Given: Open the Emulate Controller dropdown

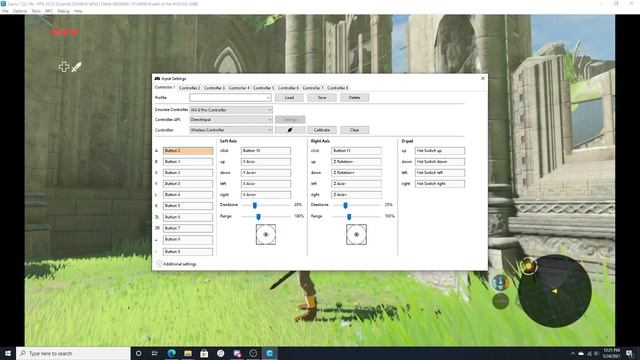Looking at the screenshot, I should click(231, 110).
